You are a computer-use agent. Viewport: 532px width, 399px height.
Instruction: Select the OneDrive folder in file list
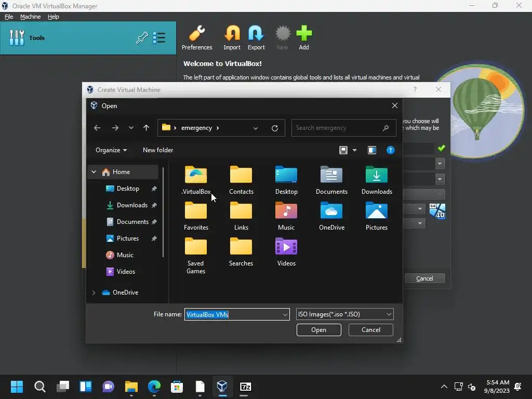click(331, 216)
